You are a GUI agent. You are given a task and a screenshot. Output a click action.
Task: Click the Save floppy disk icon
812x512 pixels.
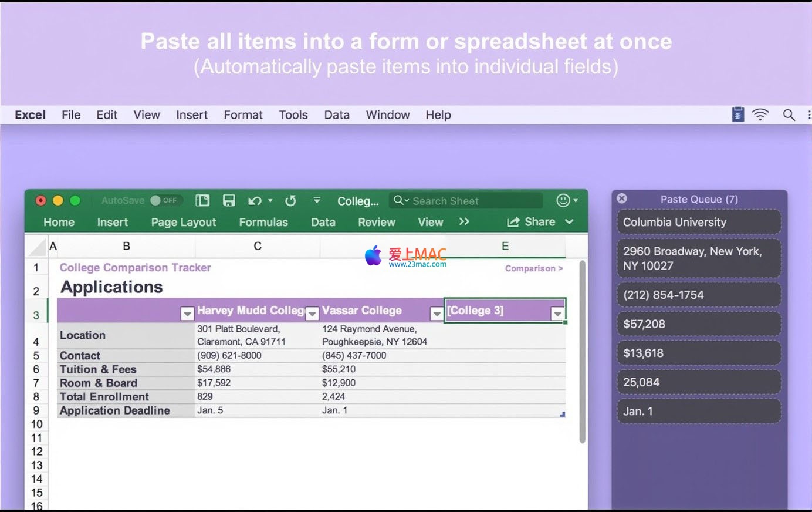229,201
